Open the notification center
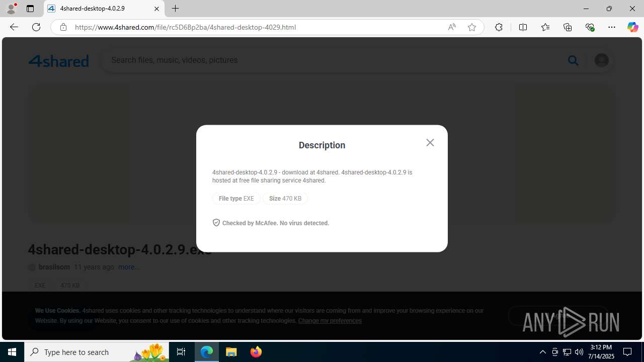 (x=627, y=352)
